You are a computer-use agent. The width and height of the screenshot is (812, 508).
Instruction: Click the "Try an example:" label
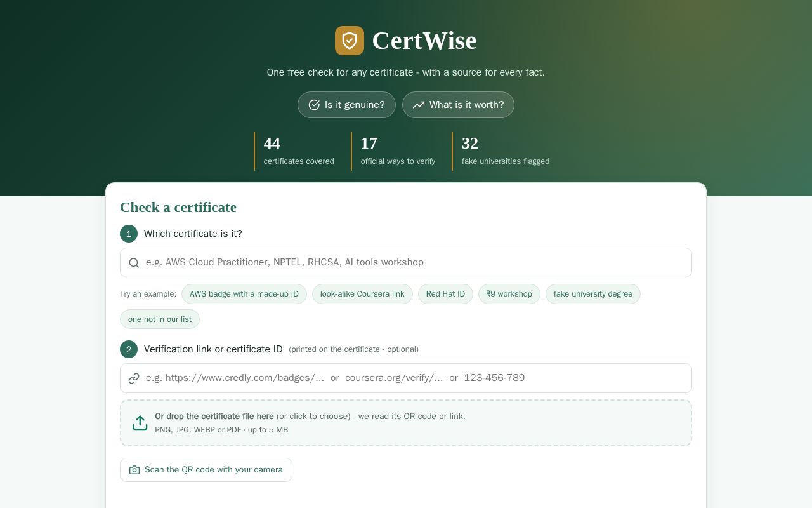coord(148,294)
